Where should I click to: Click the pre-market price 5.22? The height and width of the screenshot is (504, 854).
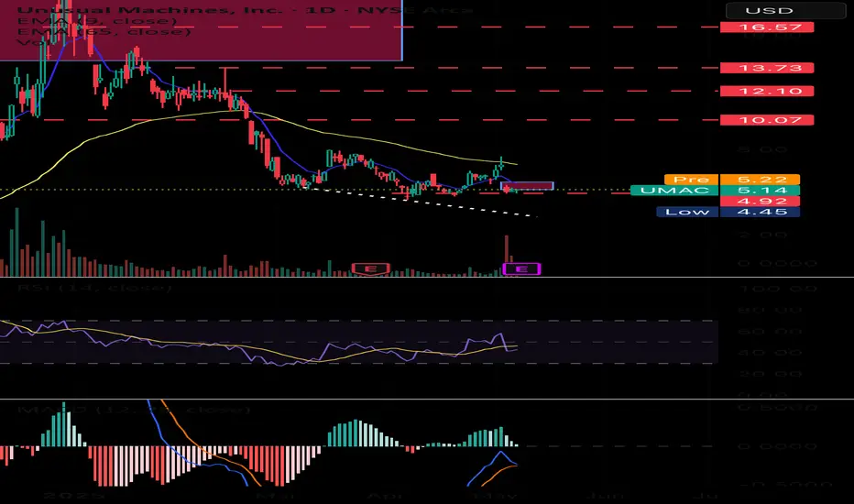pos(760,180)
